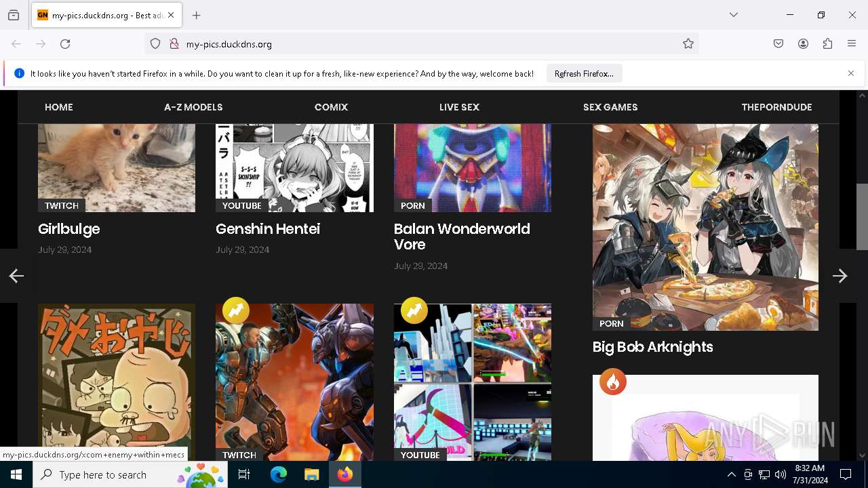This screenshot has width=868, height=488.
Task: Open the Big Bob Arknights title
Action: [x=653, y=347]
